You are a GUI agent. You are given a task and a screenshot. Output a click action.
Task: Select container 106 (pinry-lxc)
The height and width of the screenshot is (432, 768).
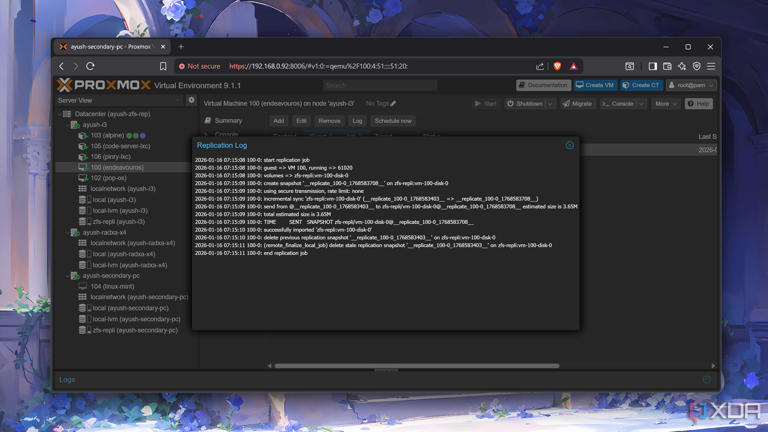click(110, 157)
